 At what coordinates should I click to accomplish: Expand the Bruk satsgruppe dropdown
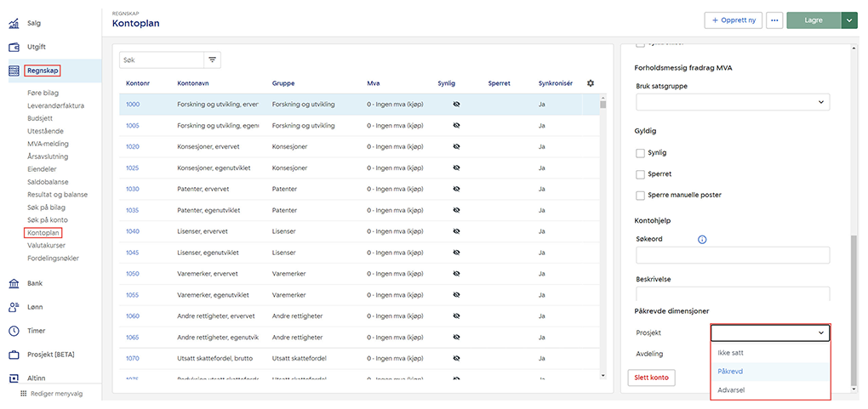point(733,102)
